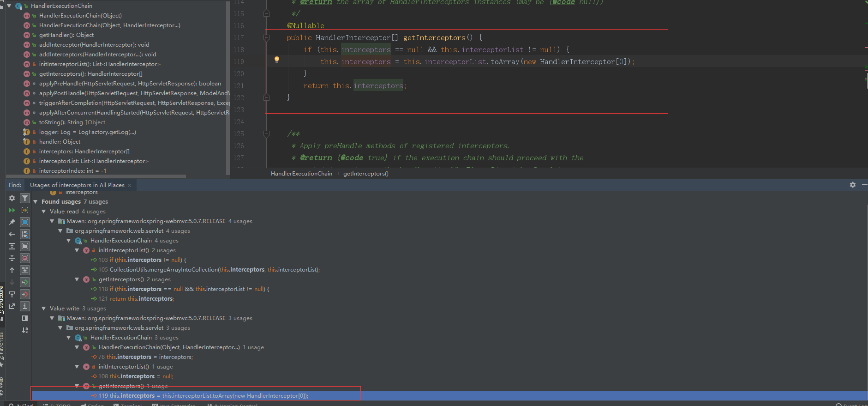Viewport: 868px width, 406px height.
Task: Hide the Find tool window with minus icon
Action: click(864, 185)
